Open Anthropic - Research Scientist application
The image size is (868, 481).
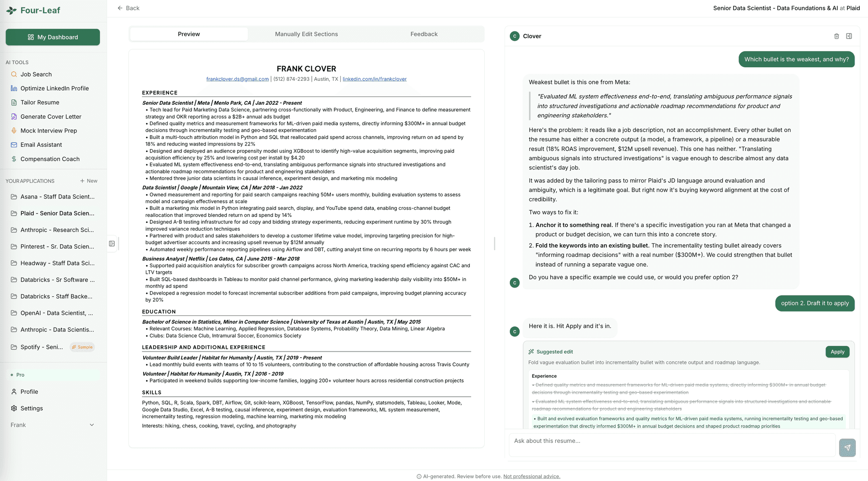point(53,230)
